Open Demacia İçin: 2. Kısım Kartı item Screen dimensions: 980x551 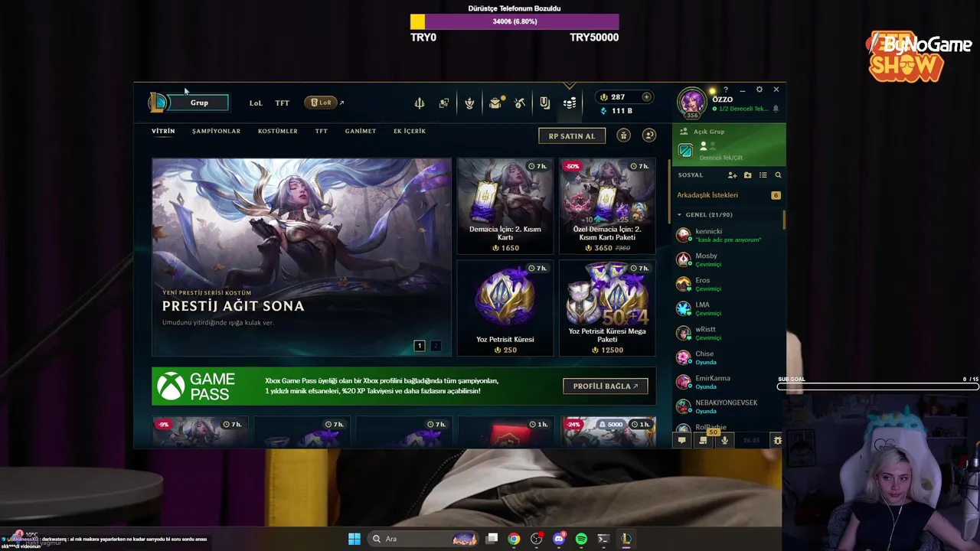pos(505,206)
